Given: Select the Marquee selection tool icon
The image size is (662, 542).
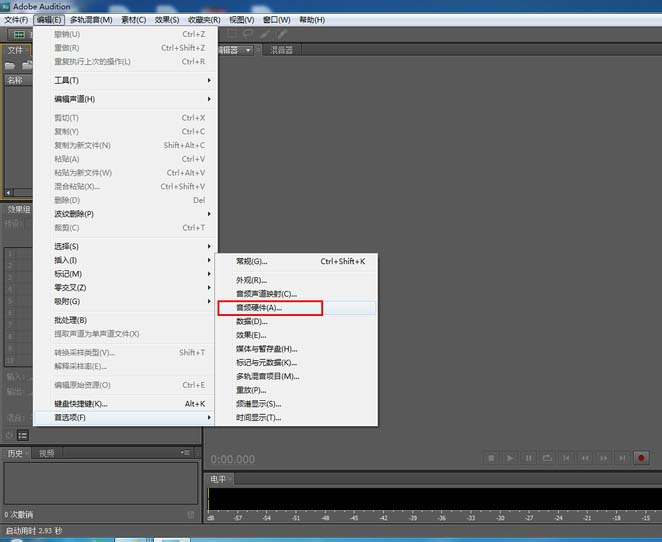Looking at the screenshot, I should [x=232, y=34].
